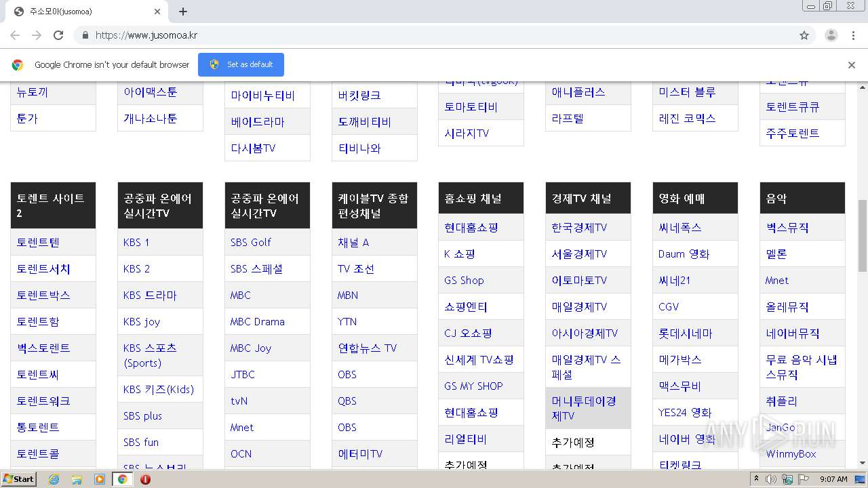Image resolution: width=868 pixels, height=488 pixels.
Task: Click the 개나소나툰 link
Action: pyautogui.click(x=151, y=119)
